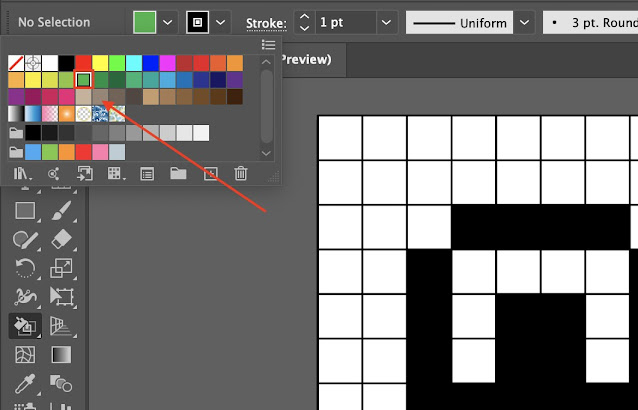Select the Live Paint Bucket tool

(25, 326)
